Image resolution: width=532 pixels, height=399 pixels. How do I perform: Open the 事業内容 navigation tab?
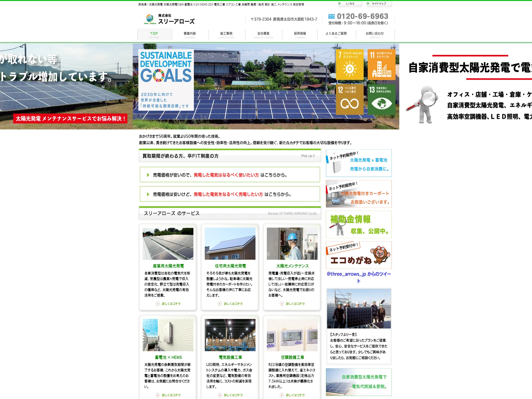coord(190,34)
